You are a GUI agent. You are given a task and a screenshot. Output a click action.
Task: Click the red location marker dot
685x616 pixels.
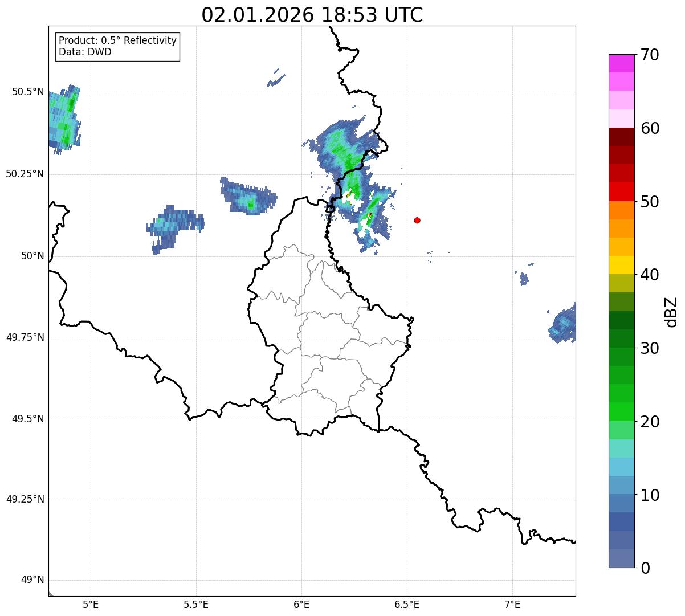coord(417,220)
